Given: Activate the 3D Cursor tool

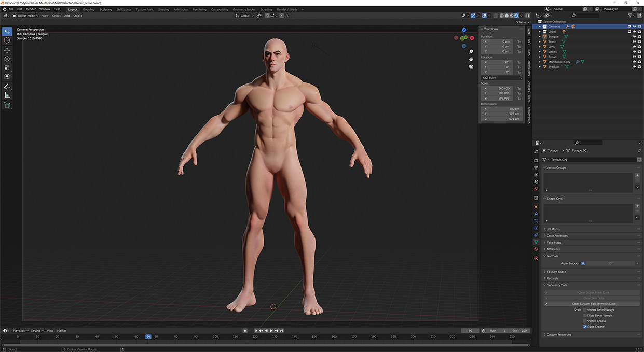Looking at the screenshot, I should point(7,40).
